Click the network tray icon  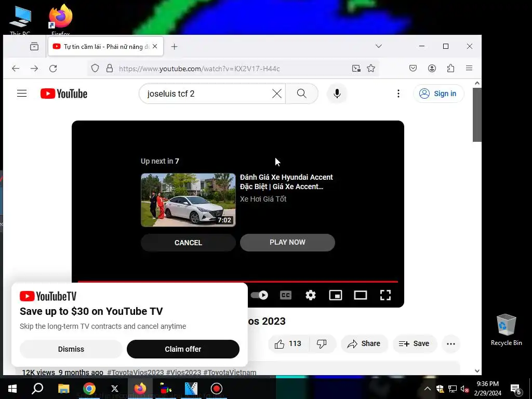pos(453,389)
